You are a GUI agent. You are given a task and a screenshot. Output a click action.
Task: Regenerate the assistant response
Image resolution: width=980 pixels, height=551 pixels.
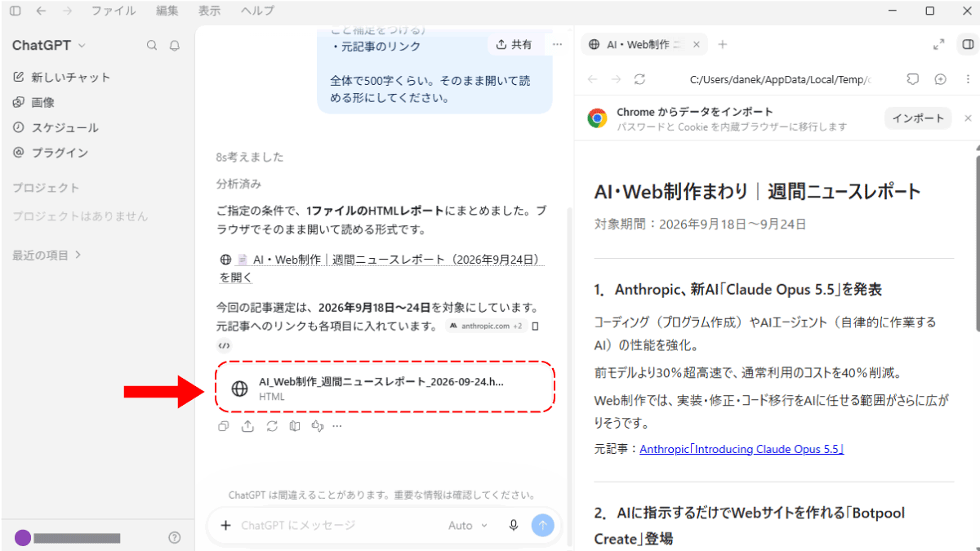tap(271, 426)
